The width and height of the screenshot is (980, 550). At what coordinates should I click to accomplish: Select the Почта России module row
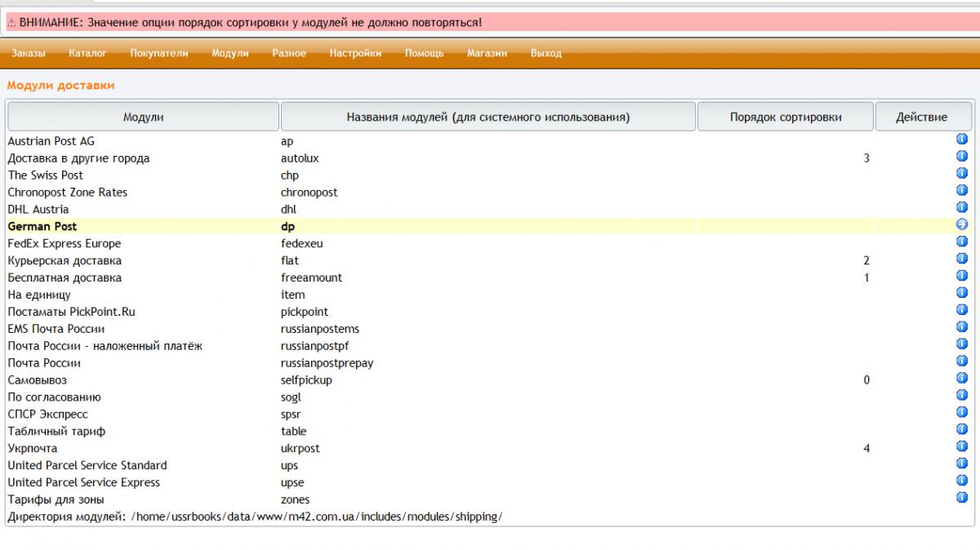44,363
